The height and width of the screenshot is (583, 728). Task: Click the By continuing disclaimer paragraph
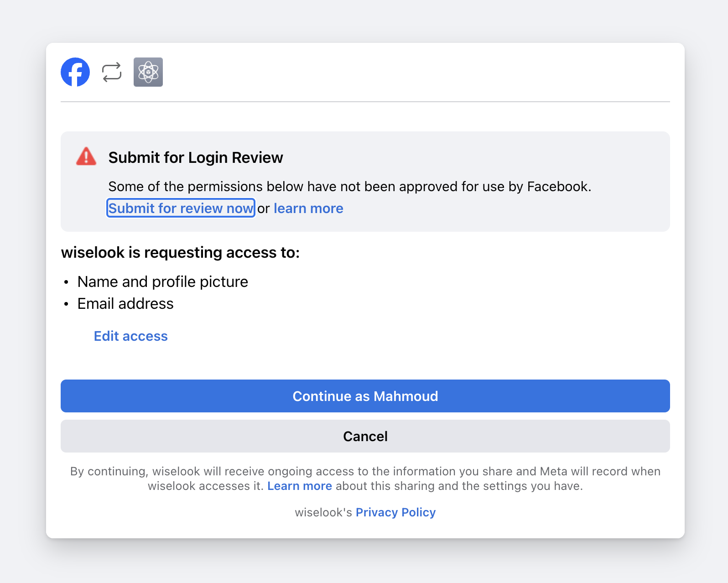tap(365, 479)
